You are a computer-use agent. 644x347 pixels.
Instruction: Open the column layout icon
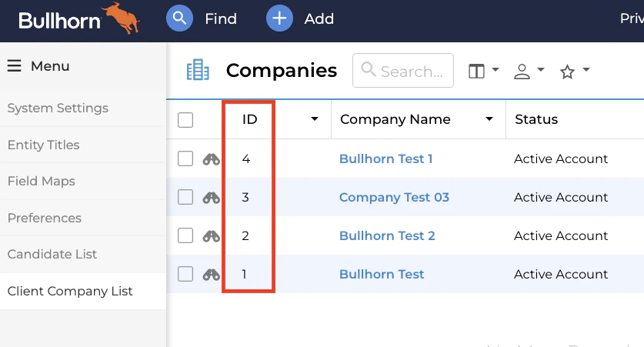[476, 71]
